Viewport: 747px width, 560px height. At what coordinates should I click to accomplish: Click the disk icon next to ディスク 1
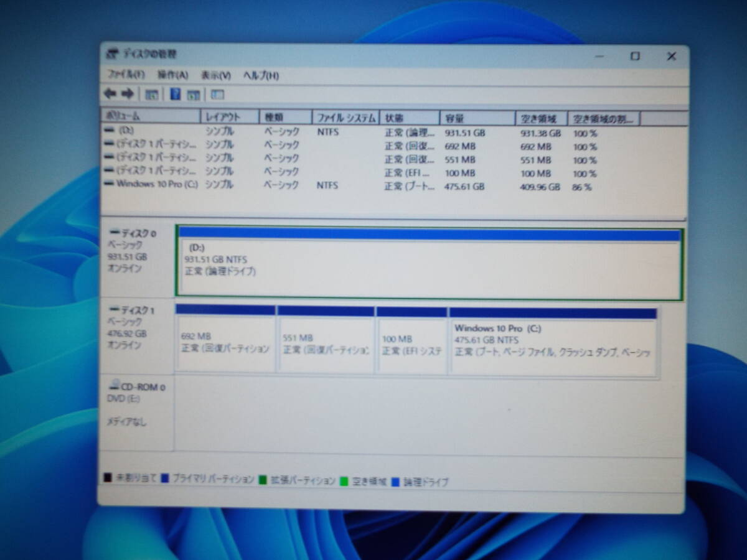pos(115,309)
